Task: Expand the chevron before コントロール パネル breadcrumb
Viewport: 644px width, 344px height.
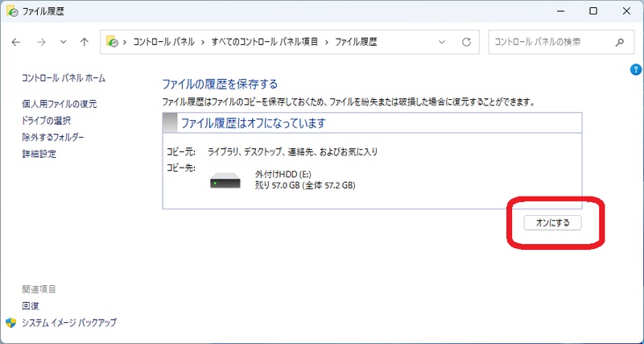Action: coord(125,42)
